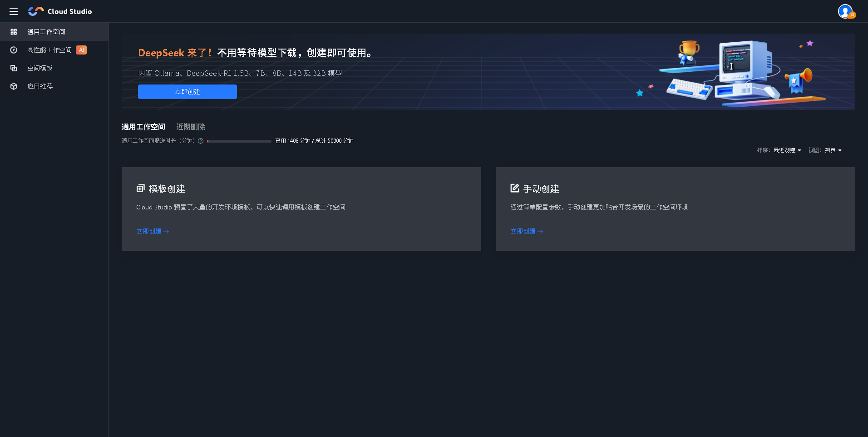Click the 高性能工作空间 compass icon
868x437 pixels.
14,50
